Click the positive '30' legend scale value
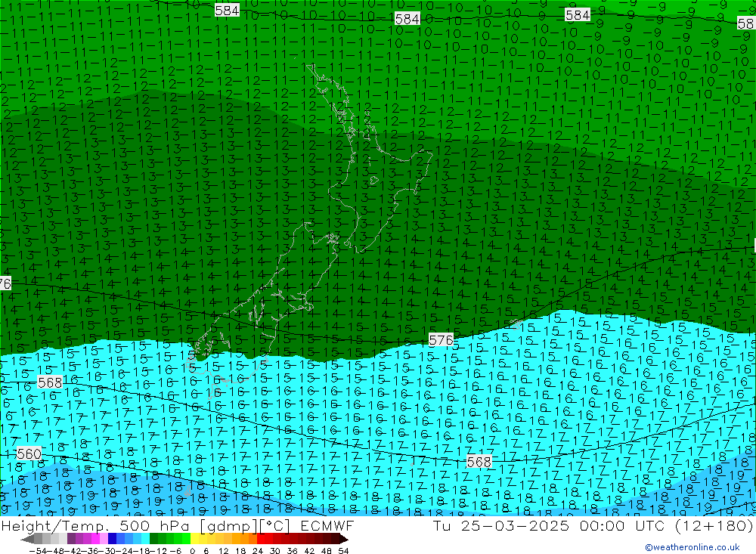756x554 pixels. pos(275,551)
